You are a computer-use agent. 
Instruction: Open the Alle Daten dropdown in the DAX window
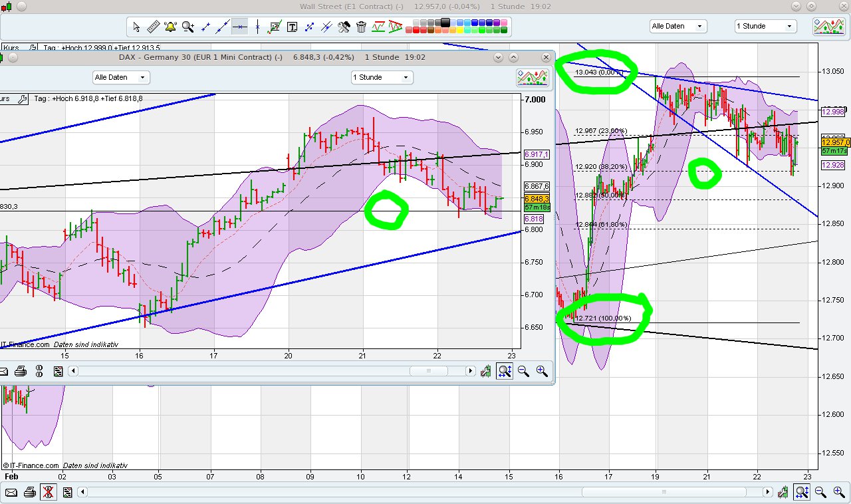pos(120,77)
